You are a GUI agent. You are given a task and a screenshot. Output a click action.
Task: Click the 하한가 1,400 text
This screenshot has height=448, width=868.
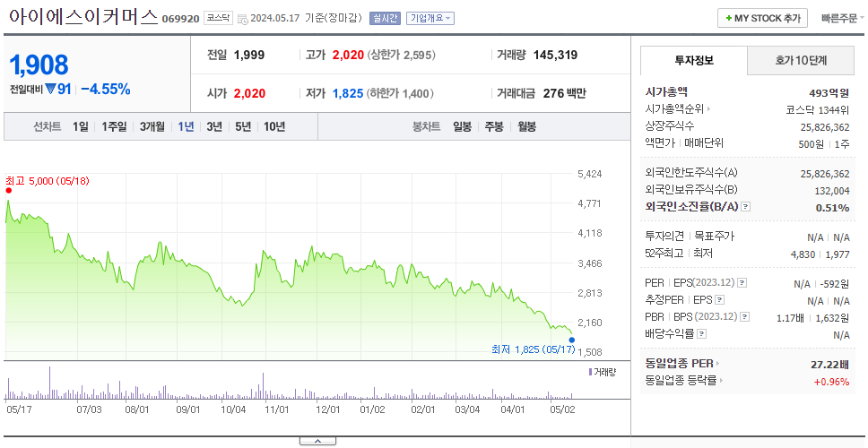pyautogui.click(x=400, y=93)
